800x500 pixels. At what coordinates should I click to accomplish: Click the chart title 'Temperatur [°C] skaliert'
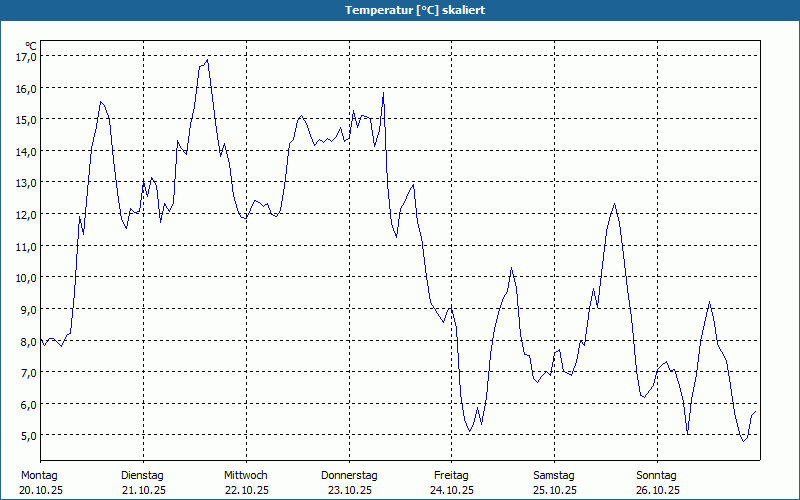coord(415,10)
